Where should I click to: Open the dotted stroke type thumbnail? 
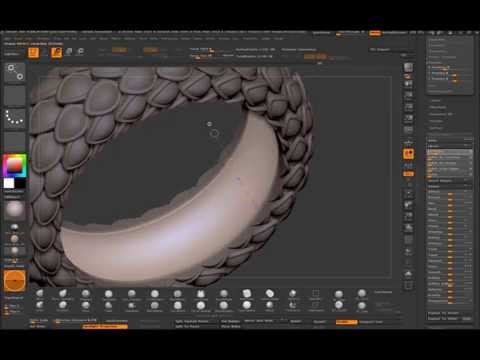15,118
